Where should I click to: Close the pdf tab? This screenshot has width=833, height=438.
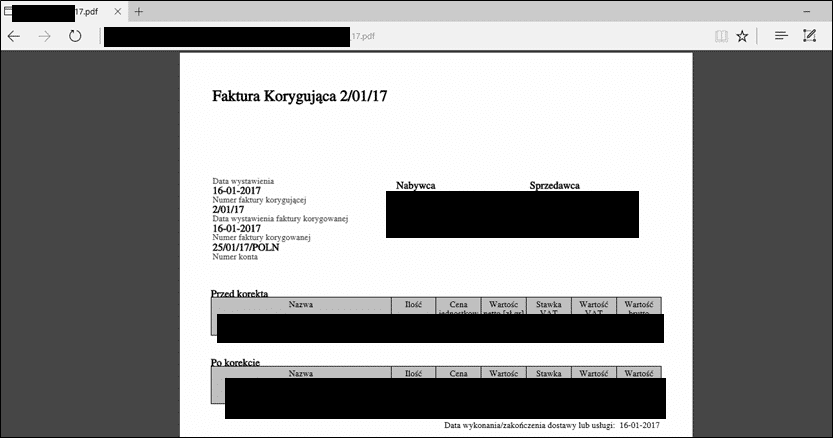pyautogui.click(x=117, y=11)
